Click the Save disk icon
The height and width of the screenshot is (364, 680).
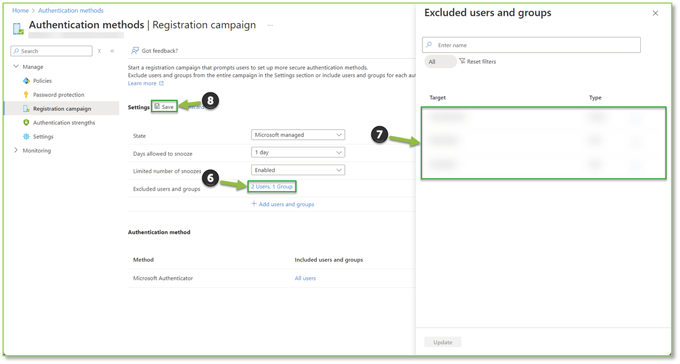click(157, 106)
